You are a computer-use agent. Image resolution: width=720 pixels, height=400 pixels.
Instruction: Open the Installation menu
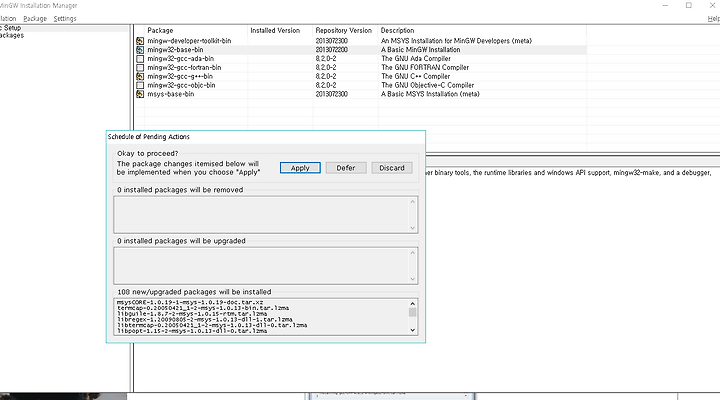(x=8, y=19)
